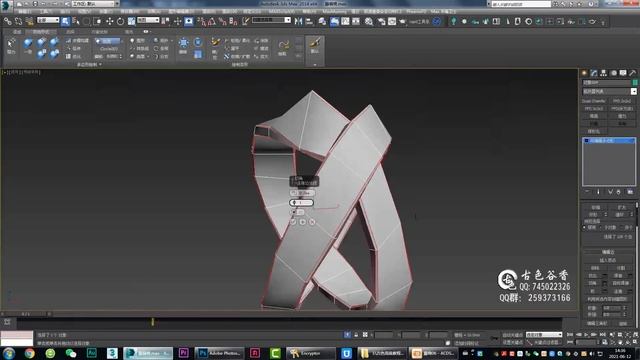This screenshot has height=360, width=640.
Task: Toggle Selection Lock in status bar
Action: pos(356,335)
